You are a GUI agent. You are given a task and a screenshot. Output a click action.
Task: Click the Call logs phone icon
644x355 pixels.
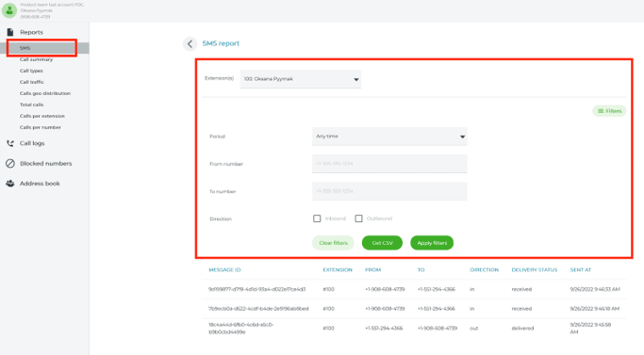[10, 143]
